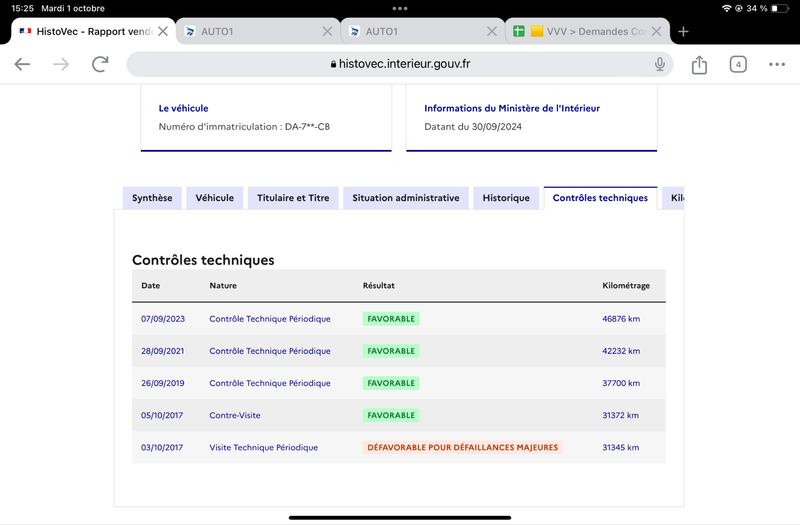
Task: Click the 46876 km mileage value
Action: point(621,319)
